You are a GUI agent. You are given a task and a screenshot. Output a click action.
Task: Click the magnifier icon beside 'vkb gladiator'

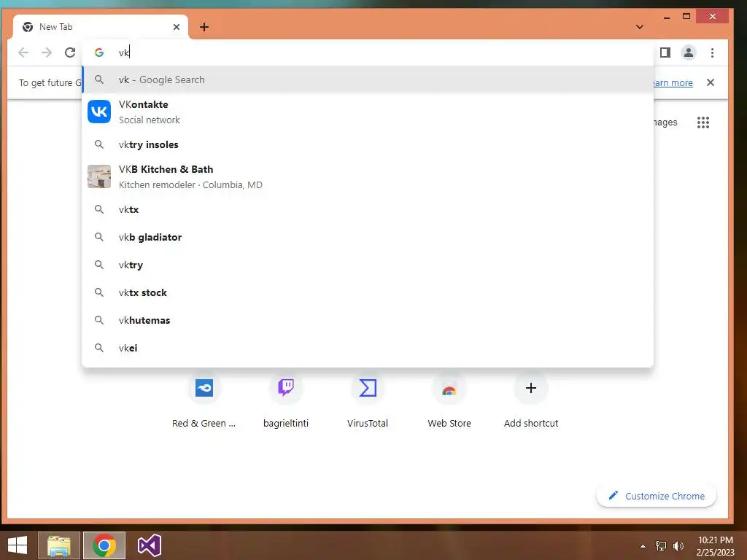pos(99,237)
